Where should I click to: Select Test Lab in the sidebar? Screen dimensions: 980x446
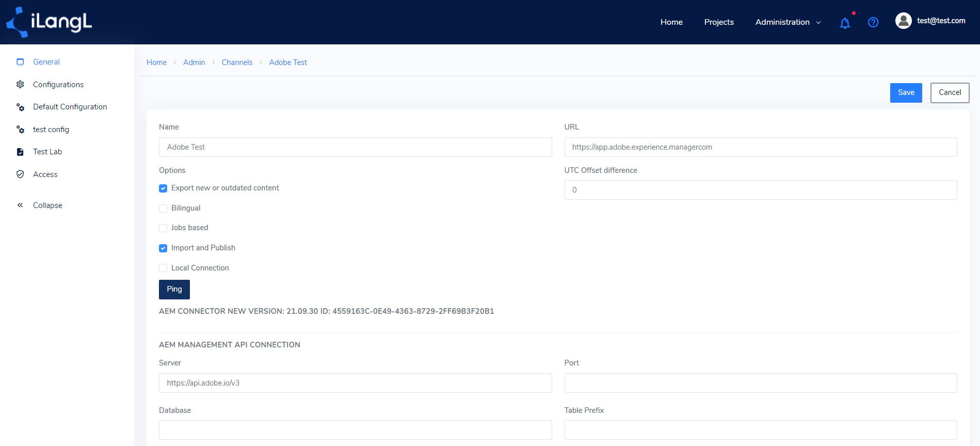(x=47, y=152)
